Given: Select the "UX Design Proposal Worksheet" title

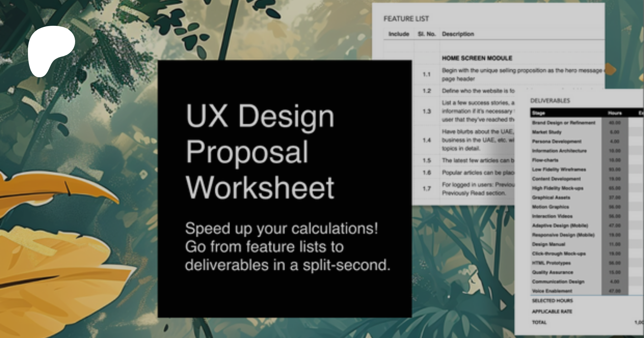Looking at the screenshot, I should point(260,152).
